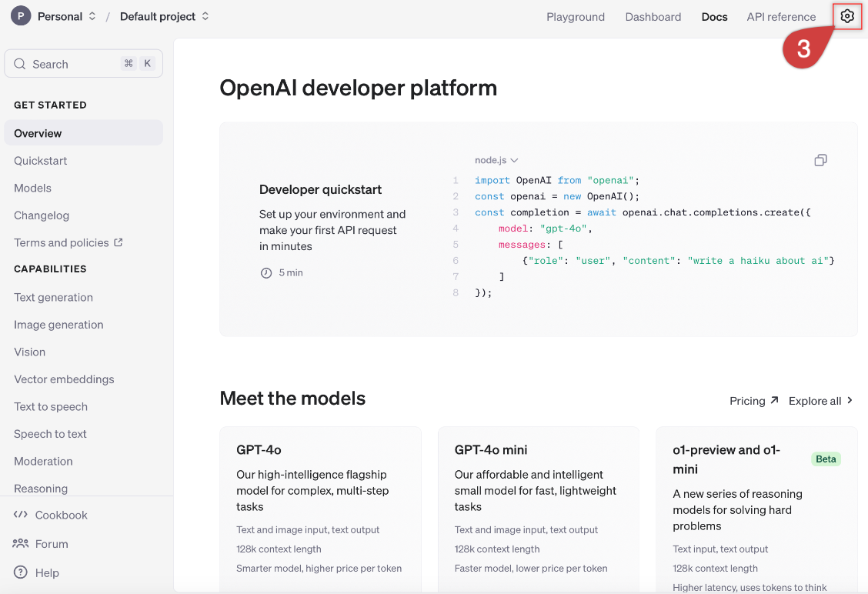Open Terms and policies link
Viewport: 868px width, 594px height.
coord(68,242)
